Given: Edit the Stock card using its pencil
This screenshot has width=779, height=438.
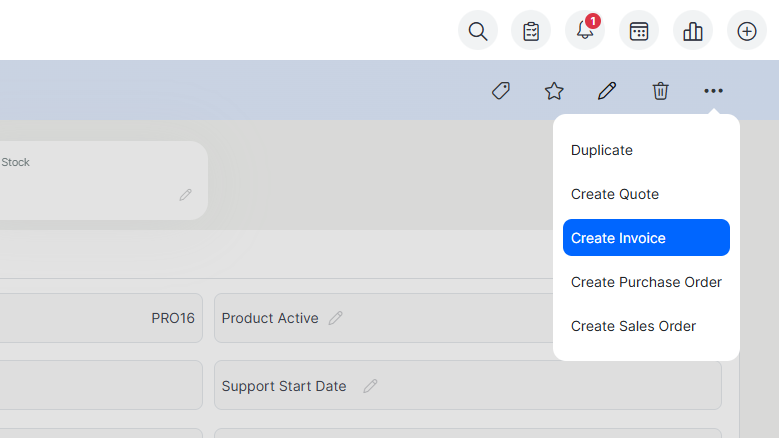Looking at the screenshot, I should (185, 195).
